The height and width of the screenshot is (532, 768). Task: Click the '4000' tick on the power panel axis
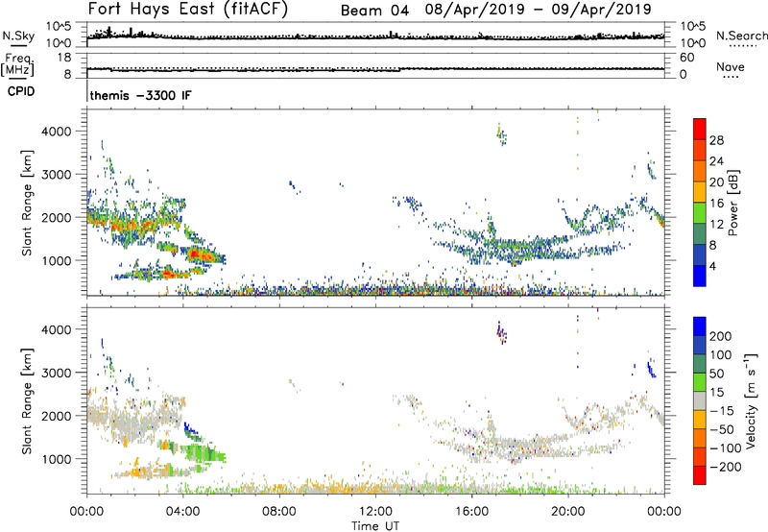click(x=57, y=132)
